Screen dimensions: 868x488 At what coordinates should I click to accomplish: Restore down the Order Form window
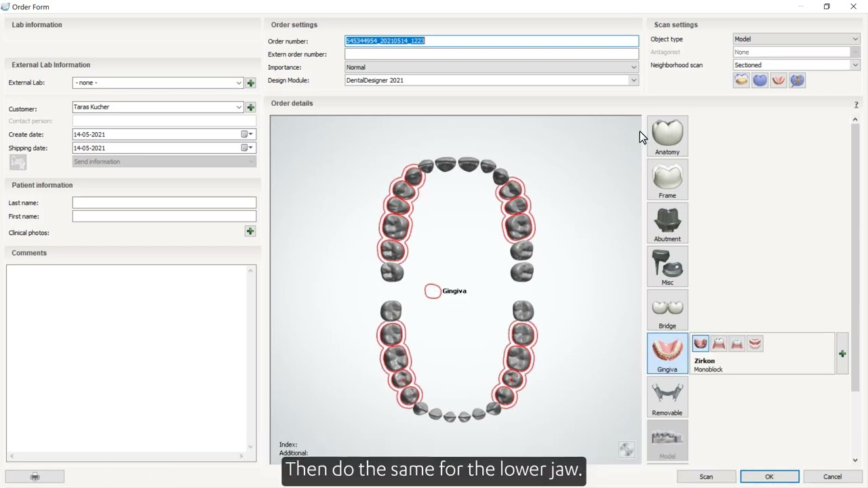point(827,7)
